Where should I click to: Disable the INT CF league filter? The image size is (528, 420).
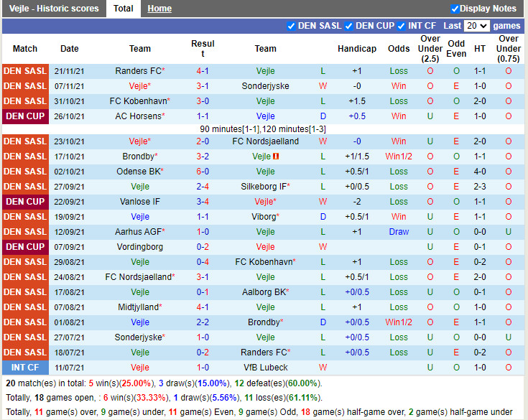tap(402, 26)
